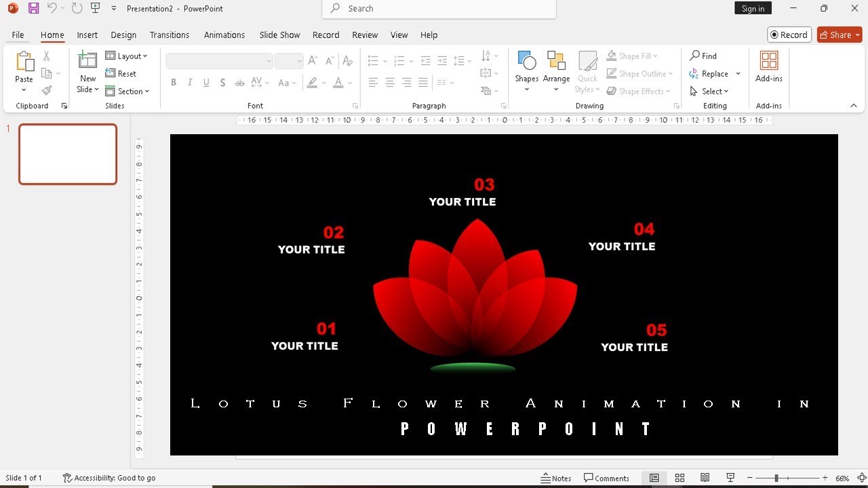Image resolution: width=868 pixels, height=488 pixels.
Task: Click the Cut scissors icon
Action: click(47, 56)
